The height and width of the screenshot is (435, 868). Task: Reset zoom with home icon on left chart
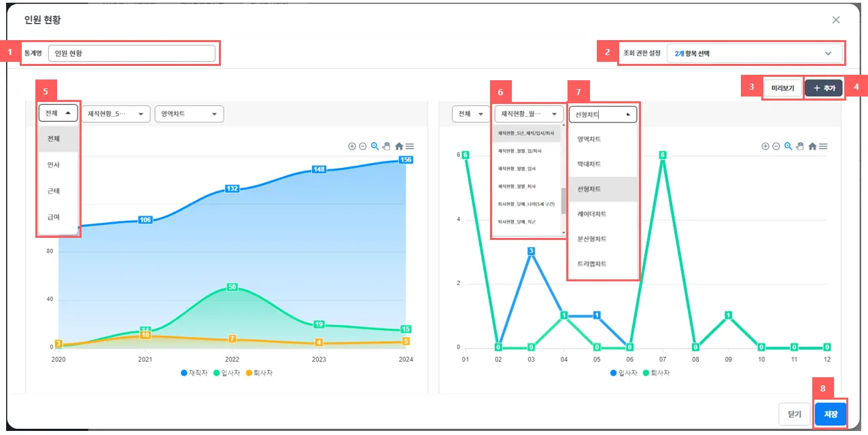pos(399,146)
